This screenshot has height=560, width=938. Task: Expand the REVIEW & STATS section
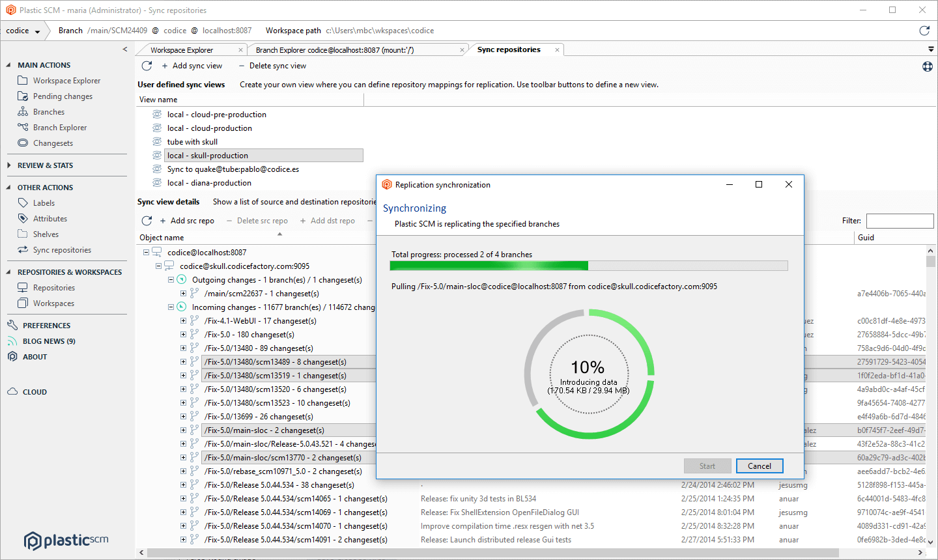pos(8,165)
